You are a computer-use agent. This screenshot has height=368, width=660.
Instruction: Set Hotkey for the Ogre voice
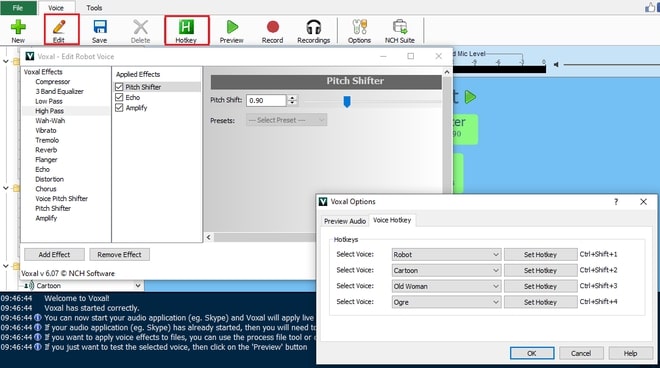pos(540,302)
